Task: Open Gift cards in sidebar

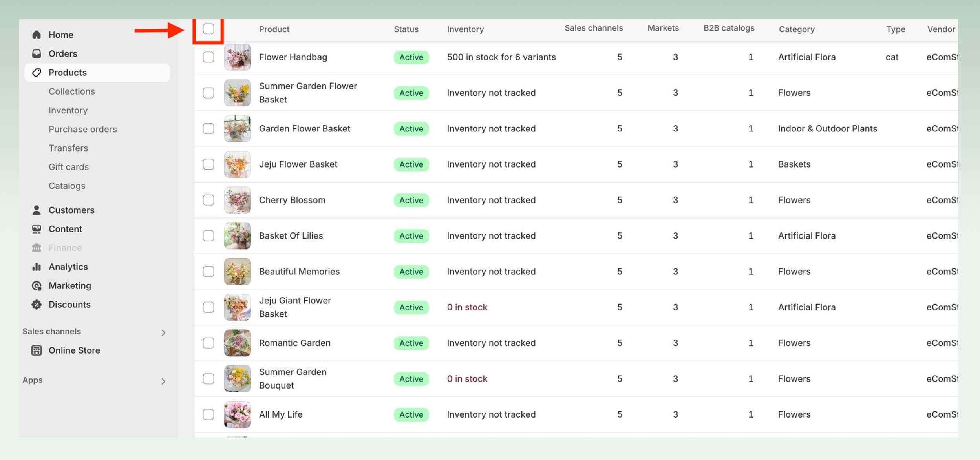Action: pyautogui.click(x=69, y=167)
